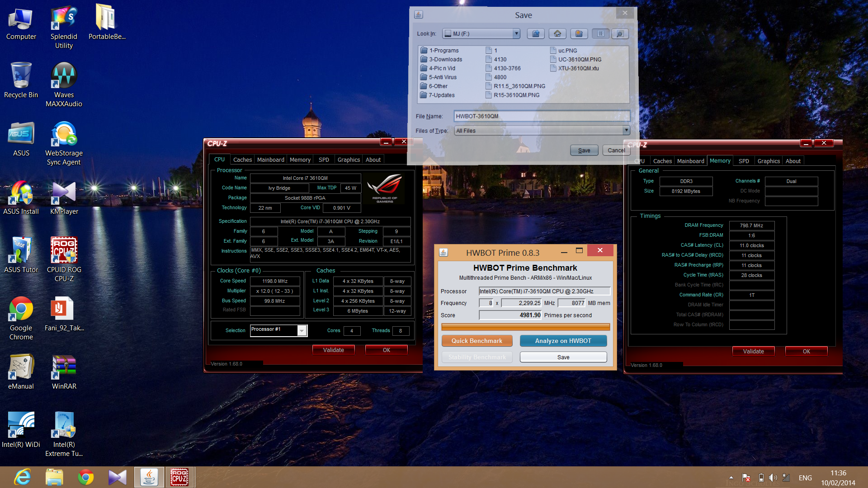
Task: Click Analyze on HWBOT button
Action: pyautogui.click(x=563, y=341)
